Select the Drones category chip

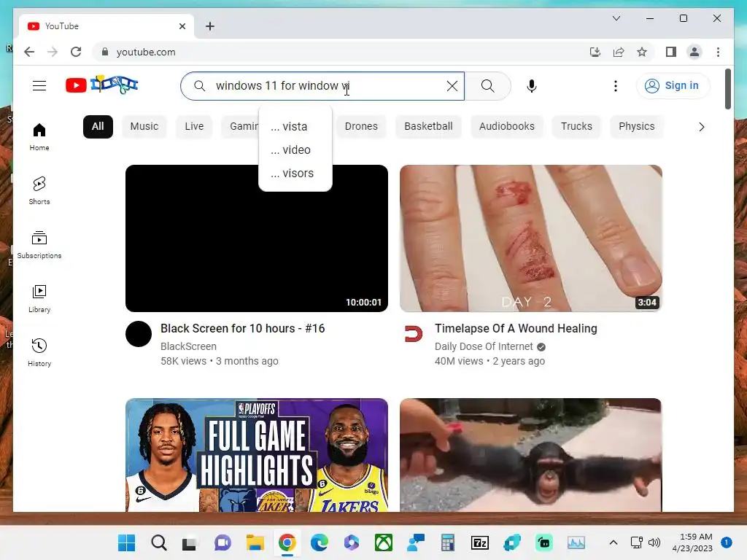361,126
